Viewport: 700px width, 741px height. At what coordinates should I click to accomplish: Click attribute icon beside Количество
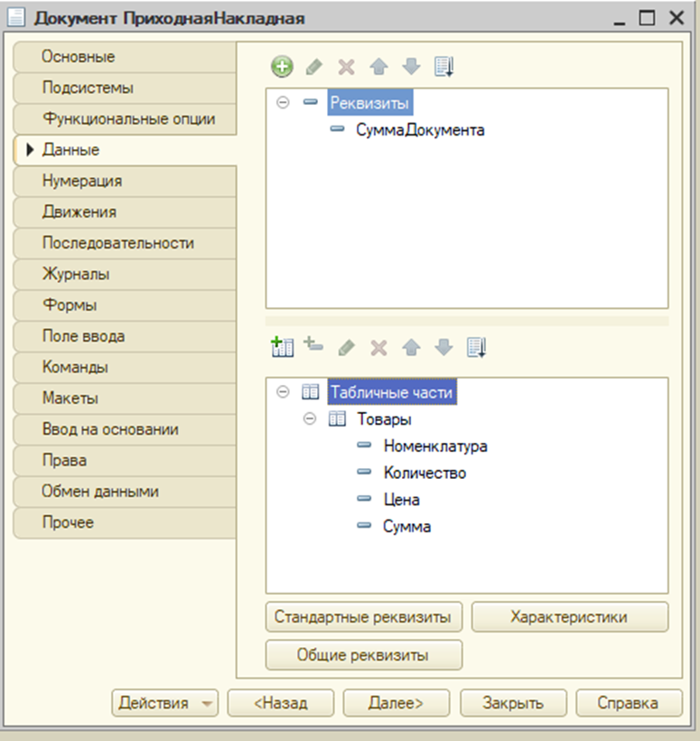click(x=364, y=472)
